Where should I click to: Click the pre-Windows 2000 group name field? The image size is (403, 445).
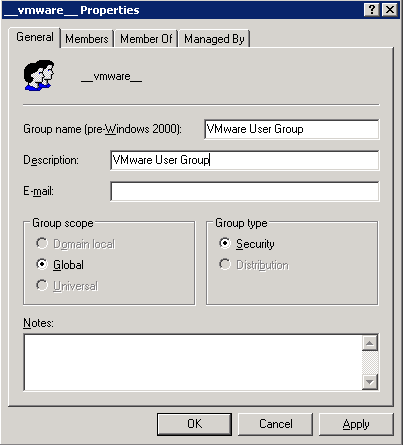[x=292, y=129]
